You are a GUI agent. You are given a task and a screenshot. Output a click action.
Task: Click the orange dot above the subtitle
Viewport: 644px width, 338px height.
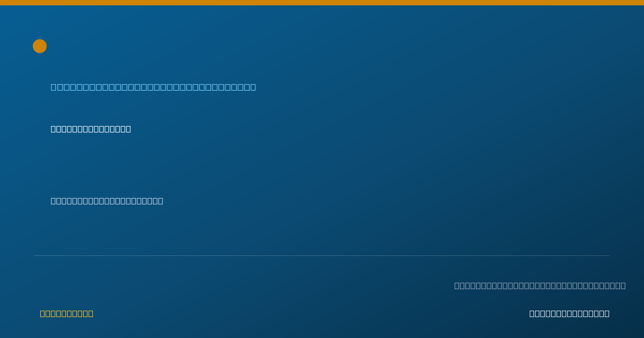pyautogui.click(x=40, y=46)
